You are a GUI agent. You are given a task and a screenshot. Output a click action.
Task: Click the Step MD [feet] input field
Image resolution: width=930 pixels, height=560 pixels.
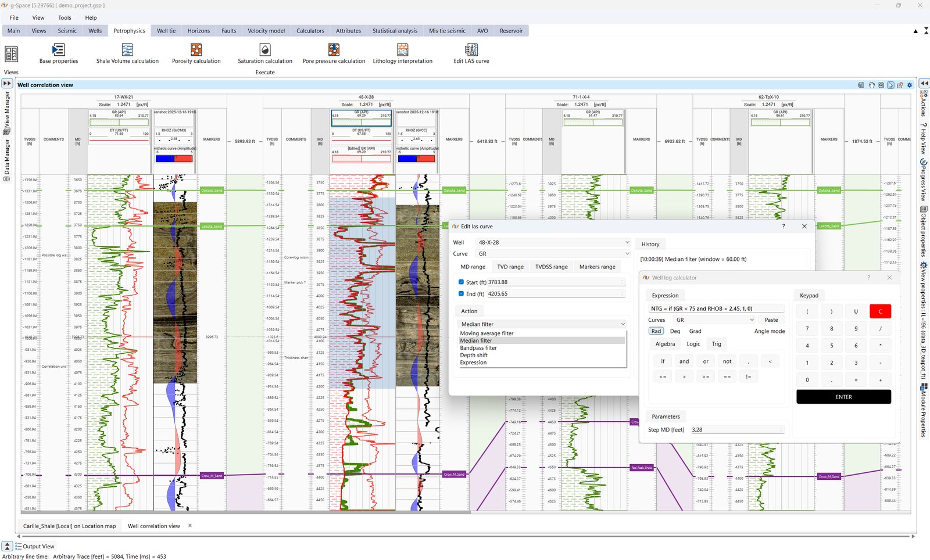pos(738,430)
